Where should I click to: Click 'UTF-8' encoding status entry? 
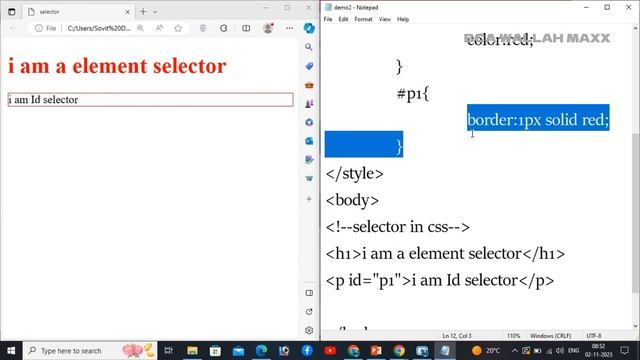pyautogui.click(x=594, y=336)
